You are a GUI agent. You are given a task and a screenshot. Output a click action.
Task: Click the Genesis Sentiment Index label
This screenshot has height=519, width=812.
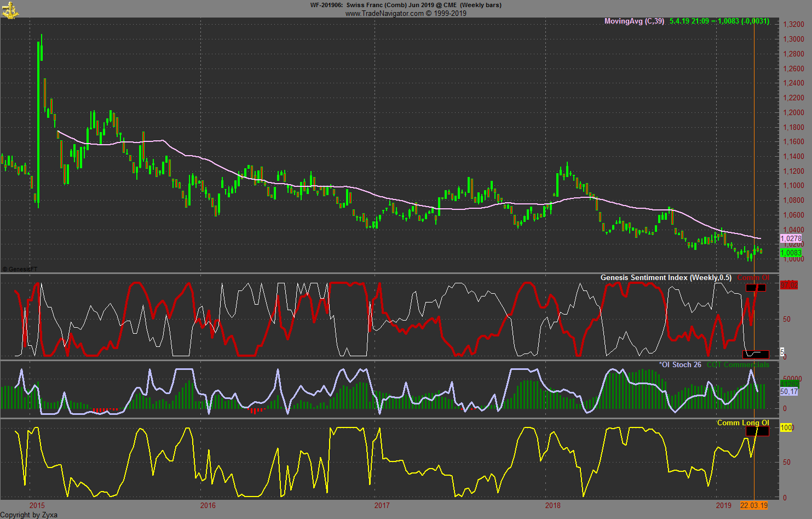665,278
